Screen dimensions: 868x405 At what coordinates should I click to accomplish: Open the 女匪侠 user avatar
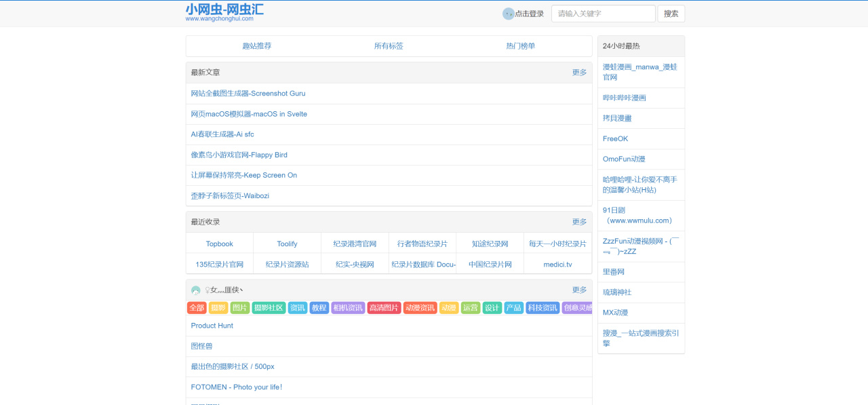[x=196, y=290]
